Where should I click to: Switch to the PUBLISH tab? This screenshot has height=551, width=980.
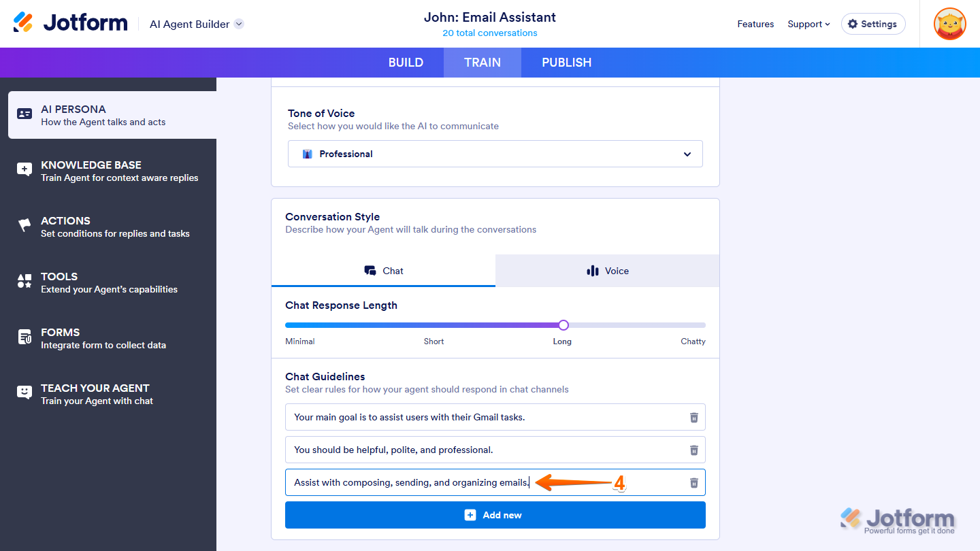click(x=566, y=63)
